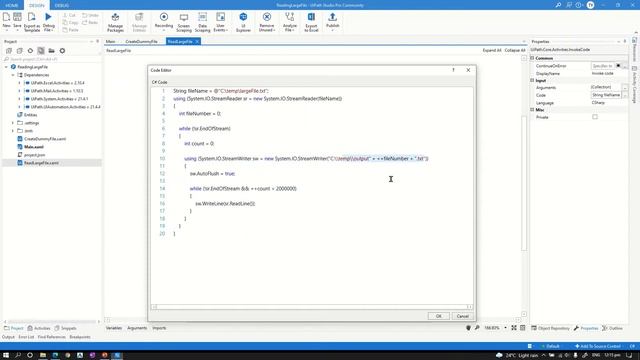Open Project Settings gear icon
Screen dimensions: 640x360
tap(62, 51)
